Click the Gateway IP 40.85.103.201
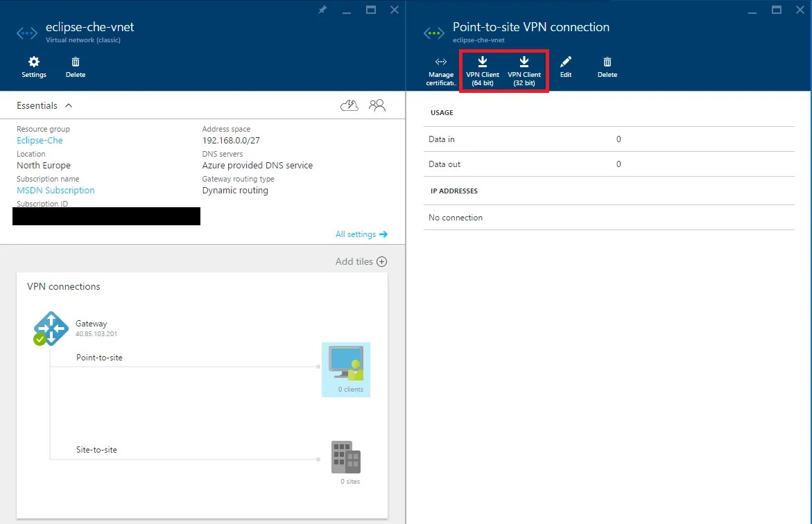 coord(96,334)
